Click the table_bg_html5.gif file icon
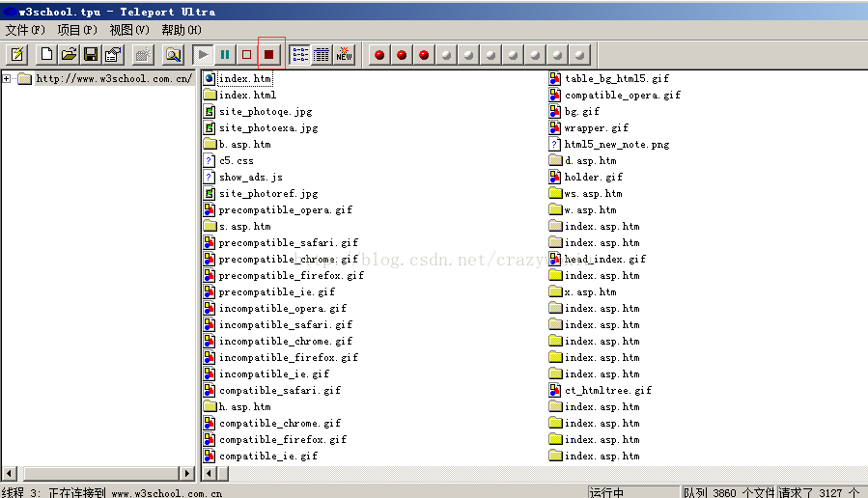Screen dimensions: 868x498 [554, 78]
